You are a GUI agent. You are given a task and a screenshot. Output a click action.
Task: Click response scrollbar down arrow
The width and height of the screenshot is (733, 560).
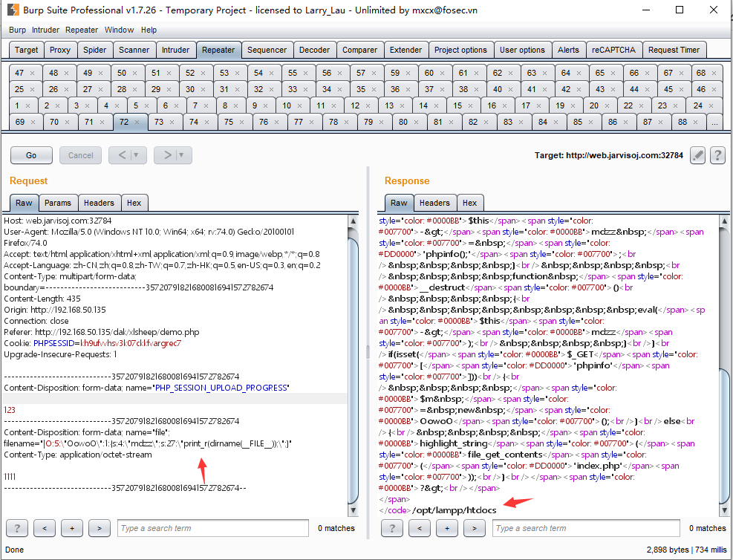click(724, 510)
